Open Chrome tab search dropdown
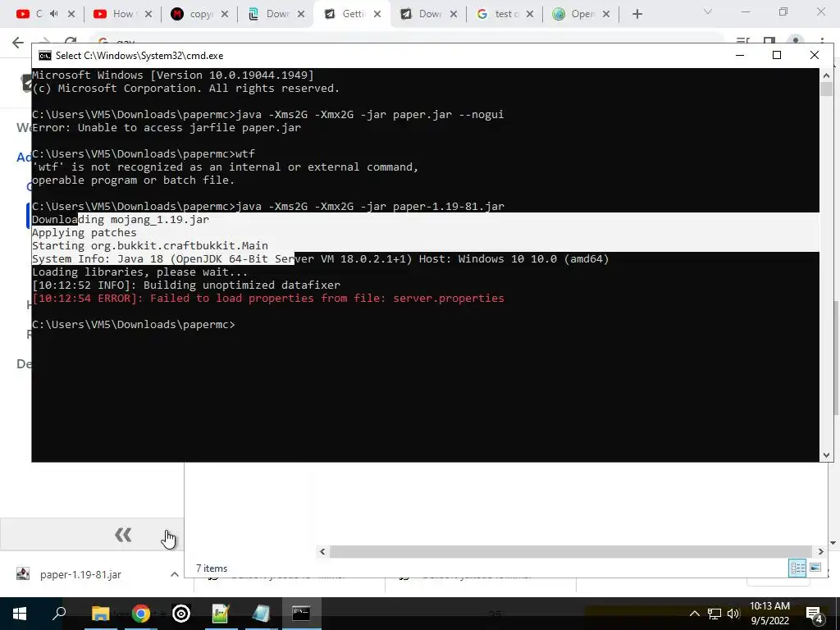The height and width of the screenshot is (630, 840). (708, 11)
